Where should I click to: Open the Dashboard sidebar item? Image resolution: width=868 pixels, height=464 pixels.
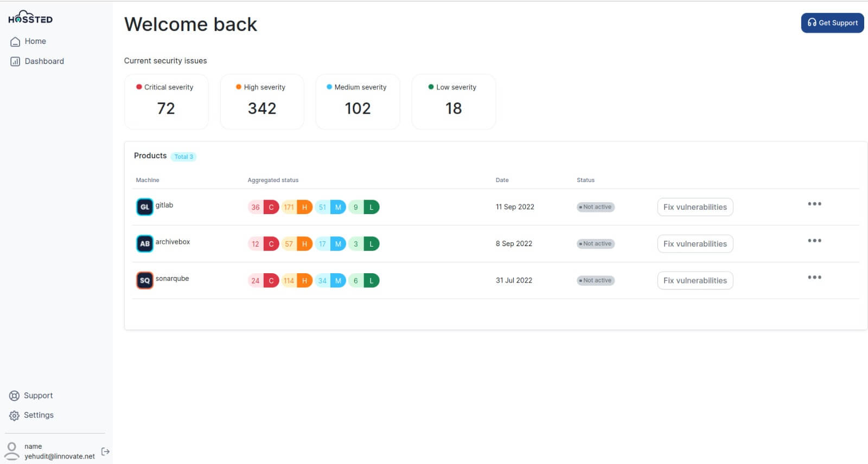pyautogui.click(x=37, y=61)
